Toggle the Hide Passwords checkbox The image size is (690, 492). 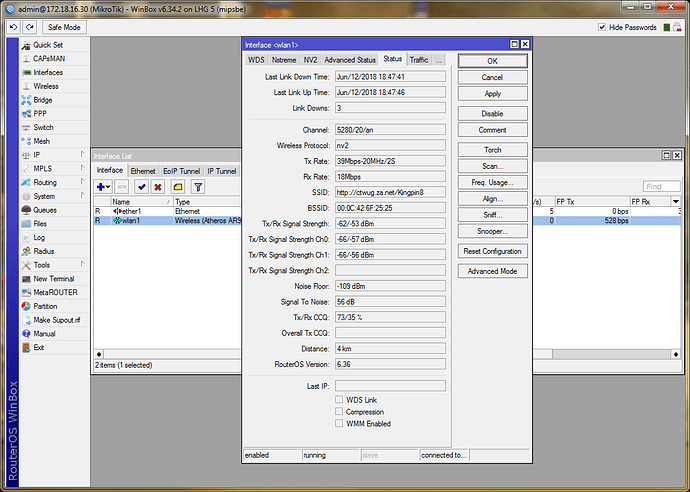tap(602, 28)
